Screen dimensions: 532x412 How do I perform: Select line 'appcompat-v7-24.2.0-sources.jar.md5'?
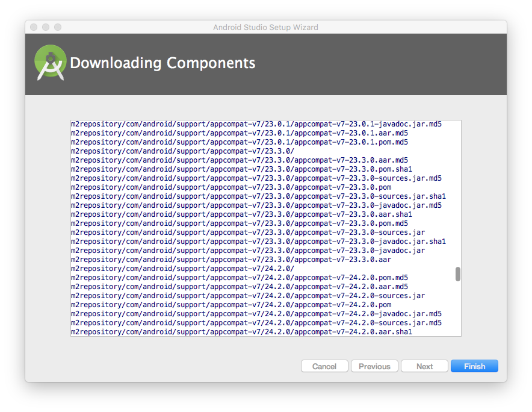point(256,323)
